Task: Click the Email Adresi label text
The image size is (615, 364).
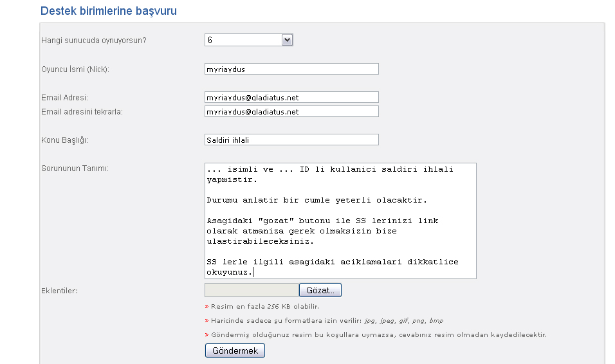Action: 65,98
